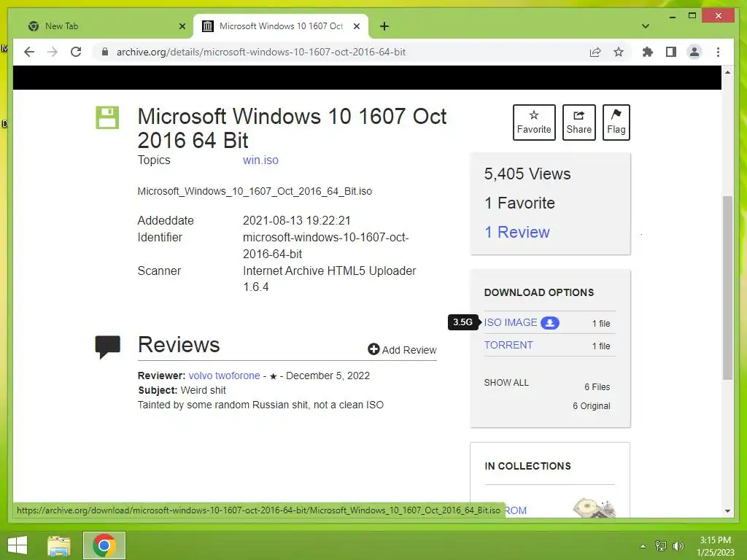
Task: Go back with the browser back arrow
Action: point(29,52)
